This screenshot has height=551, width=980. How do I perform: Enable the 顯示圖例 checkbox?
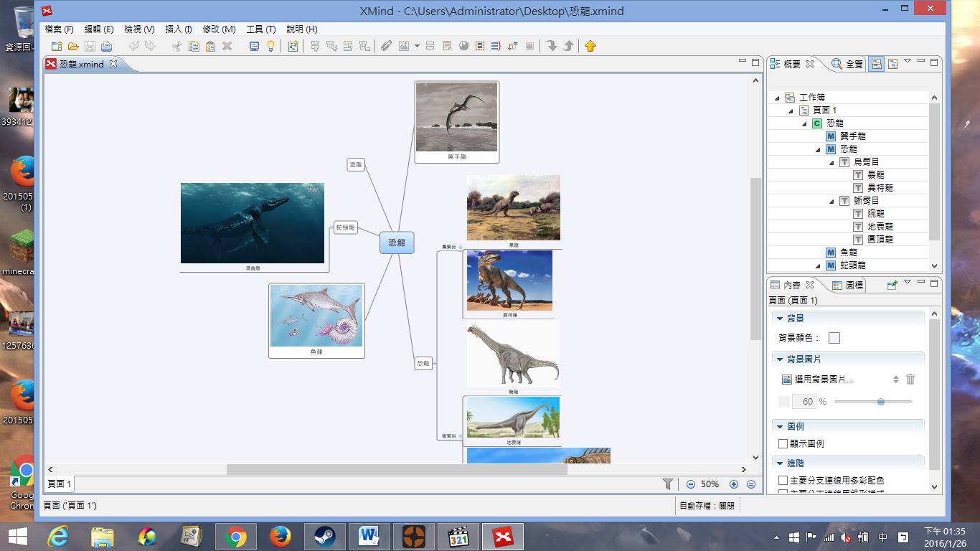[x=783, y=444]
